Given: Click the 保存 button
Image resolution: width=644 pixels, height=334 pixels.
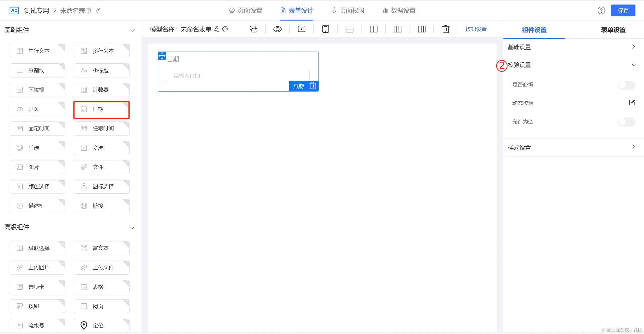Looking at the screenshot, I should coord(623,11).
